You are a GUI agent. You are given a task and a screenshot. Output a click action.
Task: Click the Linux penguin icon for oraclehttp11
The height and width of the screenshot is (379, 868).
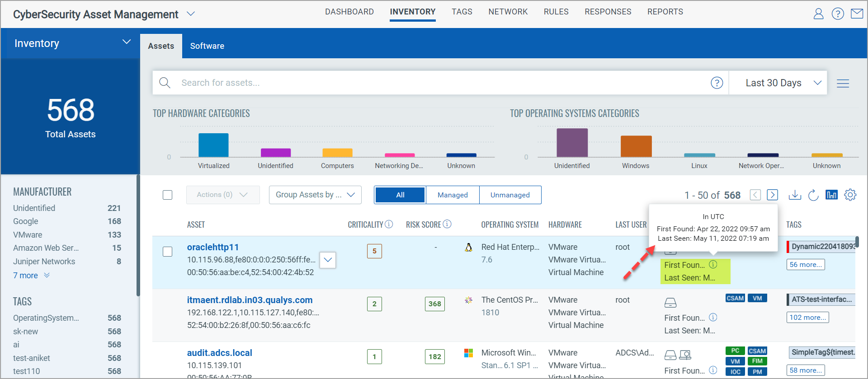click(x=469, y=247)
